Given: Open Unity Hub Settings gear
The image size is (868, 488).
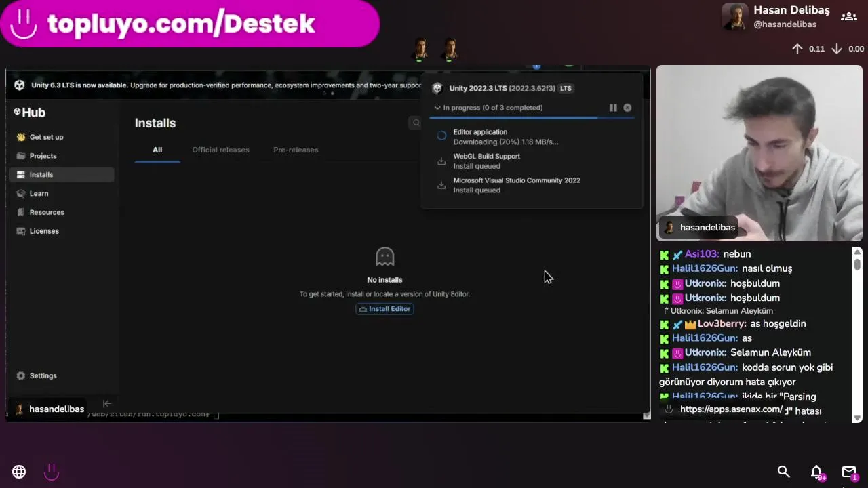Looking at the screenshot, I should pyautogui.click(x=21, y=375).
